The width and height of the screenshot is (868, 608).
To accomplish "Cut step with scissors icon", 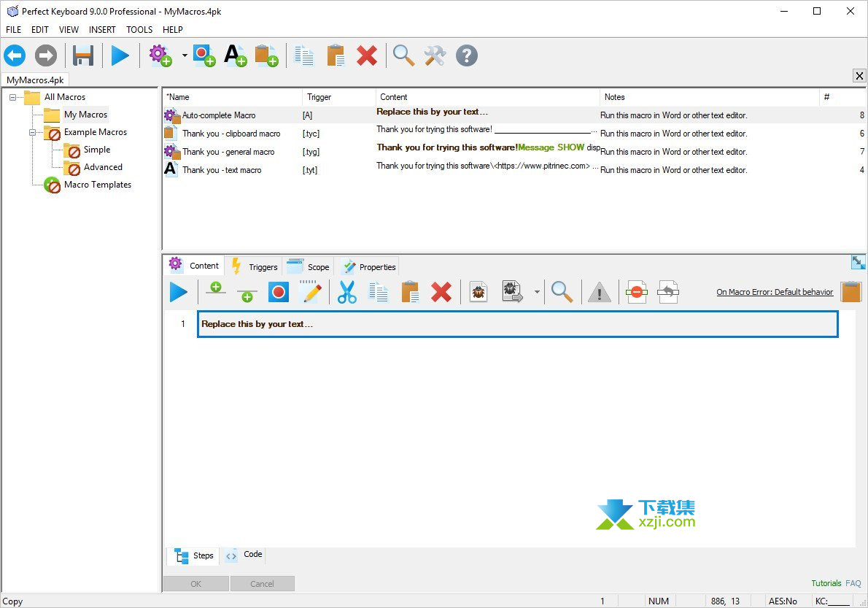I will 347,292.
